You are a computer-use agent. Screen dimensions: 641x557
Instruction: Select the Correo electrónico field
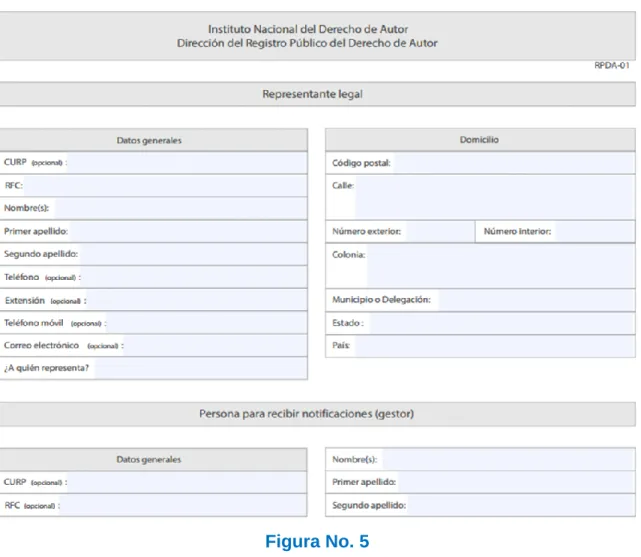point(215,346)
